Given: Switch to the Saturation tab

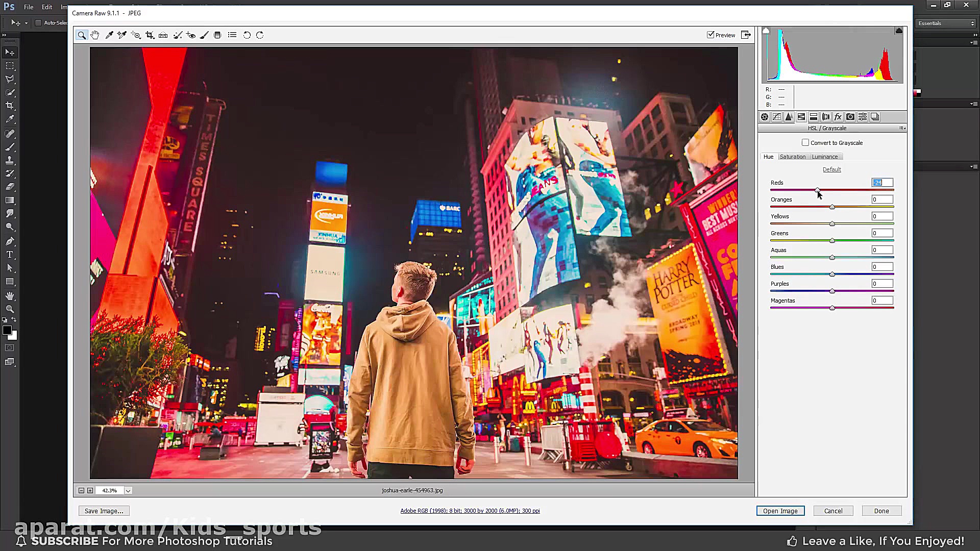Looking at the screenshot, I should pos(792,157).
